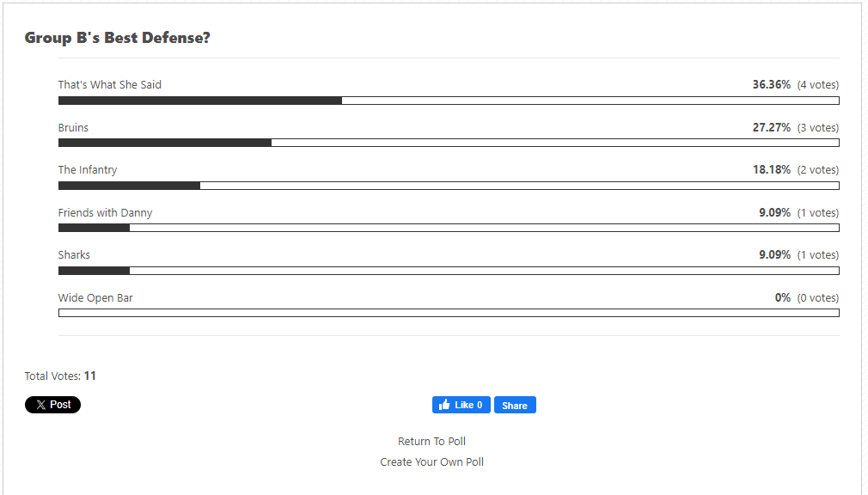
Task: Click the thumbs-up icon in Like button
Action: point(444,405)
